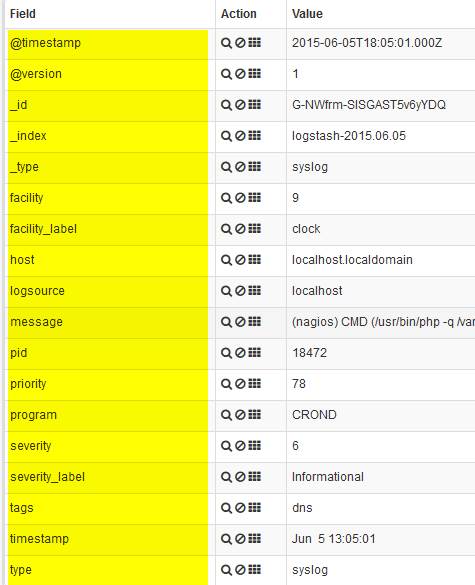
Task: Toggle column grid icon for tags row
Action: pyautogui.click(x=254, y=507)
